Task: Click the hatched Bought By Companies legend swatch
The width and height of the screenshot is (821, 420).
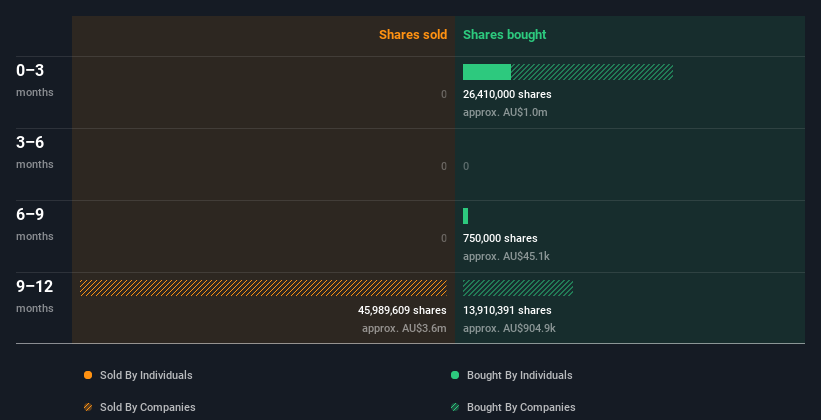Action: 455,407
